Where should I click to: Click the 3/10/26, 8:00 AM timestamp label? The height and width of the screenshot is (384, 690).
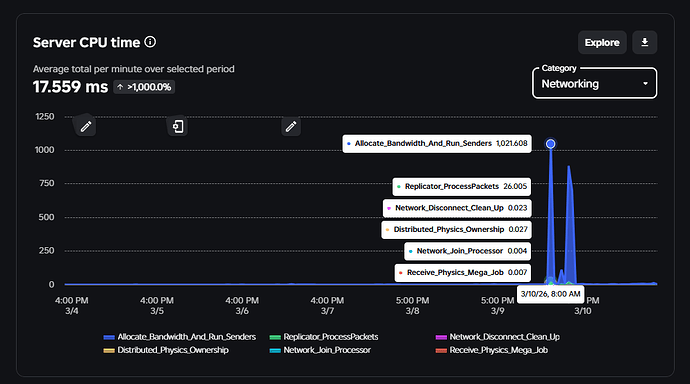point(551,294)
